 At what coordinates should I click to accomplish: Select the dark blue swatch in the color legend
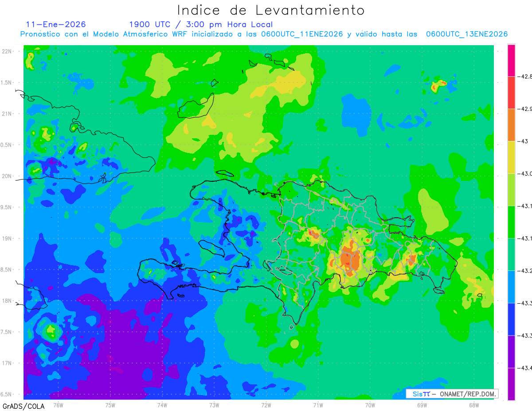[x=511, y=319]
